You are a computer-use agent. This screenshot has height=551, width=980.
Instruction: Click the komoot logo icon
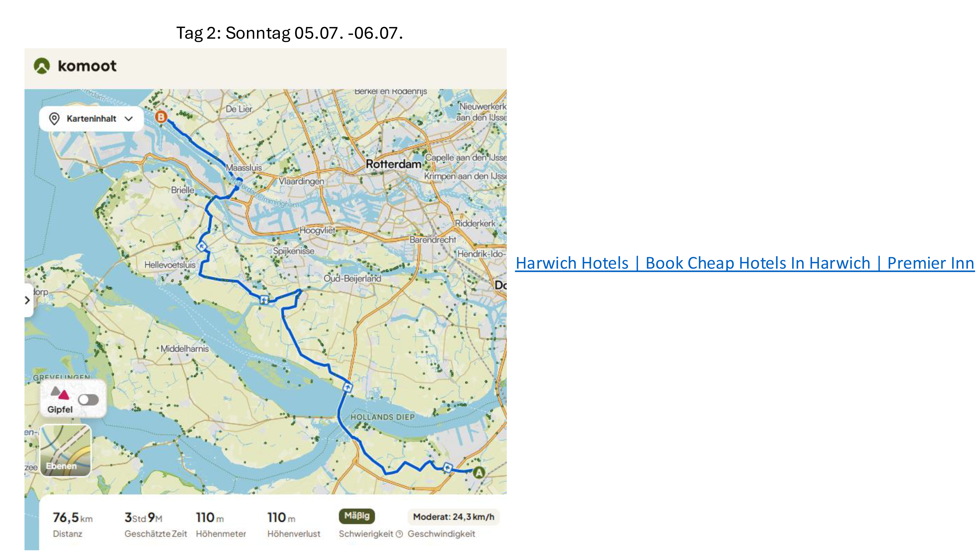42,66
